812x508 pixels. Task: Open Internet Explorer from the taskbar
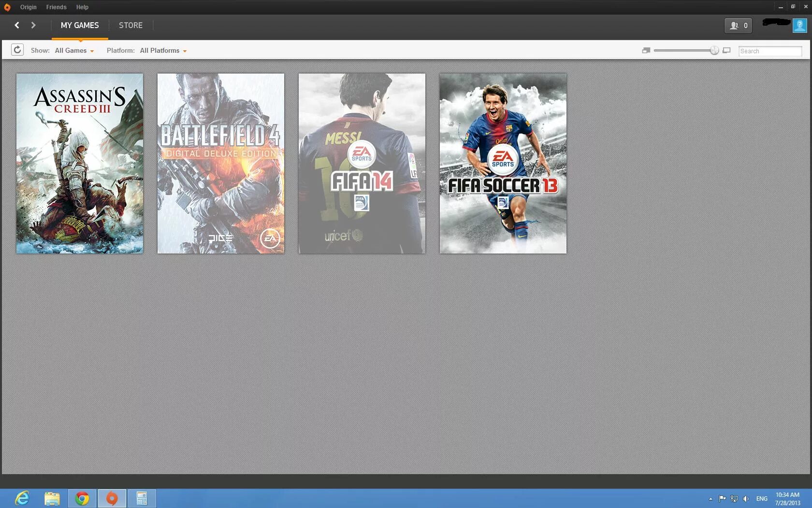(x=22, y=498)
